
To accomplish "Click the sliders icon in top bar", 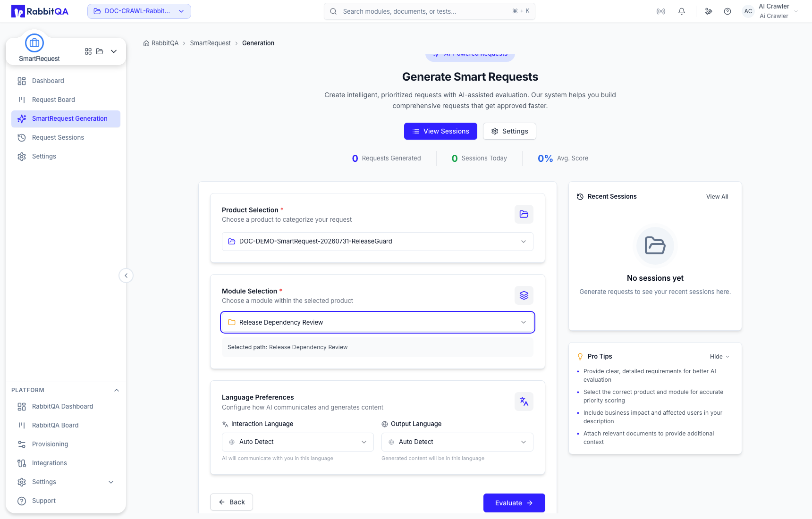I will tap(709, 11).
